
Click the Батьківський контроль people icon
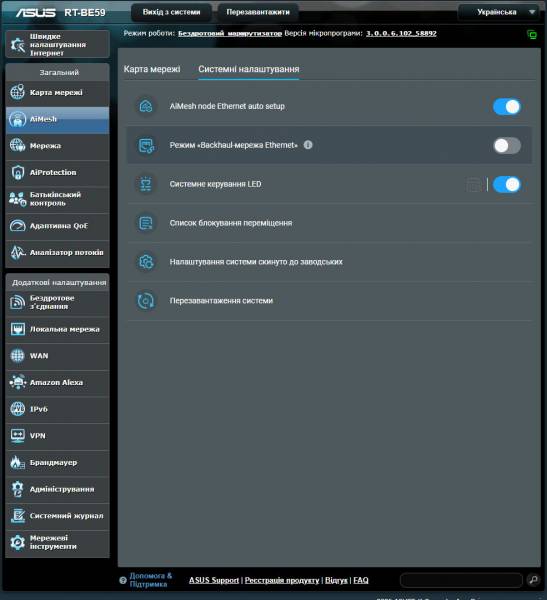tap(17, 199)
